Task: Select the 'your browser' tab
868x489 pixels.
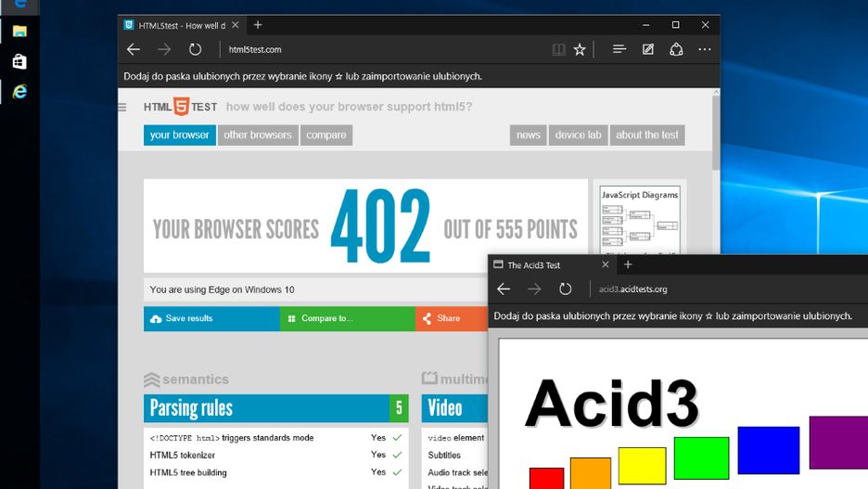Action: (179, 135)
